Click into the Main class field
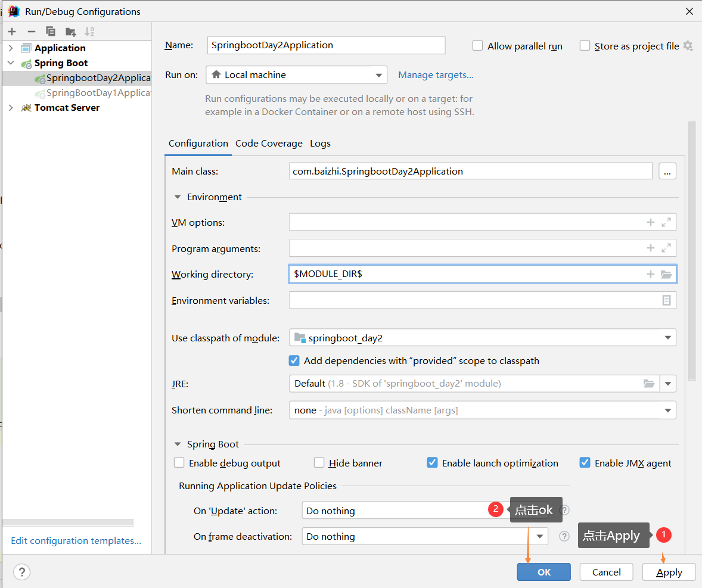 click(471, 172)
